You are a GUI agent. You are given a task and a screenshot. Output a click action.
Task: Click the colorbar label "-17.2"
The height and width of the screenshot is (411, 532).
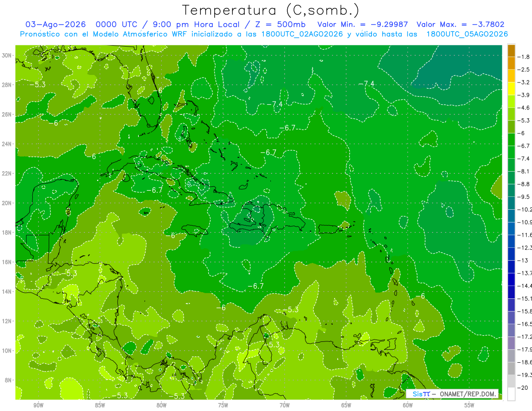click(x=524, y=337)
